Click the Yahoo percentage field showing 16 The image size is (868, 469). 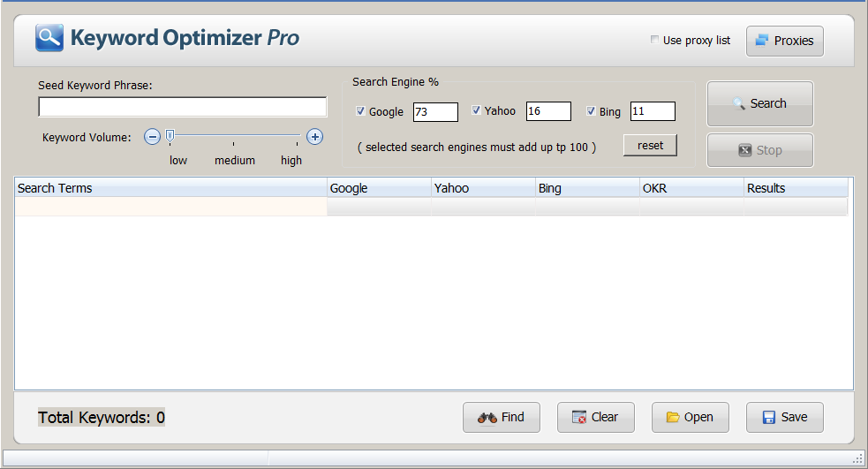548,111
